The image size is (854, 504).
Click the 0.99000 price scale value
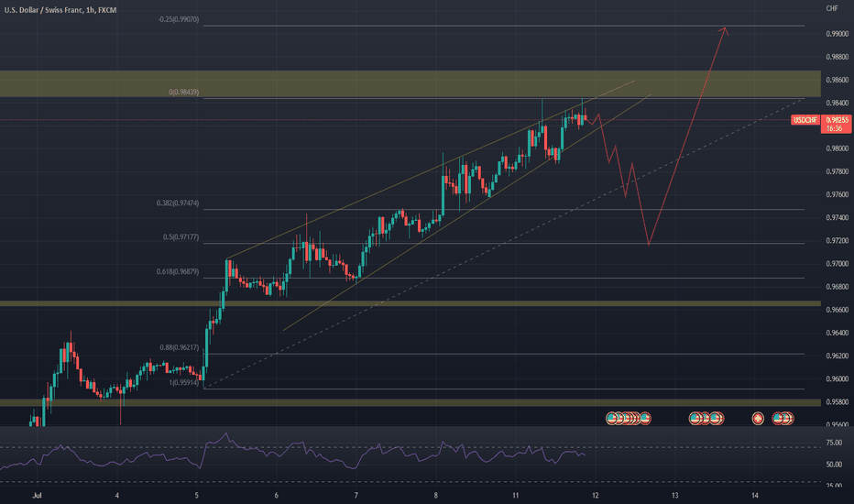pos(838,34)
